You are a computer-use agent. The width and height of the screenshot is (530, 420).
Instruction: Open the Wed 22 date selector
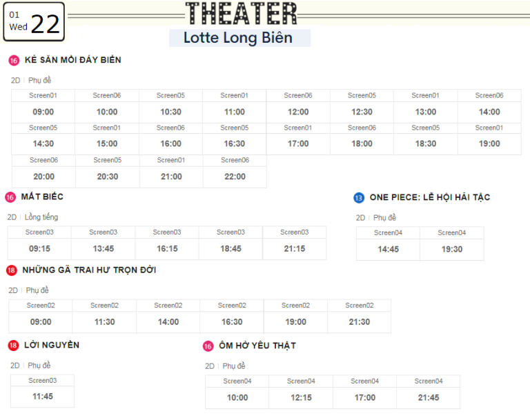[33, 21]
